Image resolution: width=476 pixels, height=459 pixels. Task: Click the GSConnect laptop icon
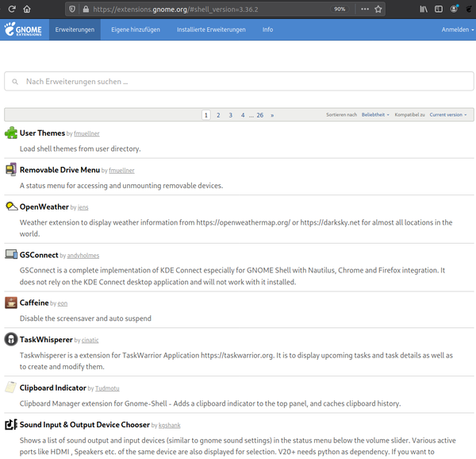(x=11, y=254)
